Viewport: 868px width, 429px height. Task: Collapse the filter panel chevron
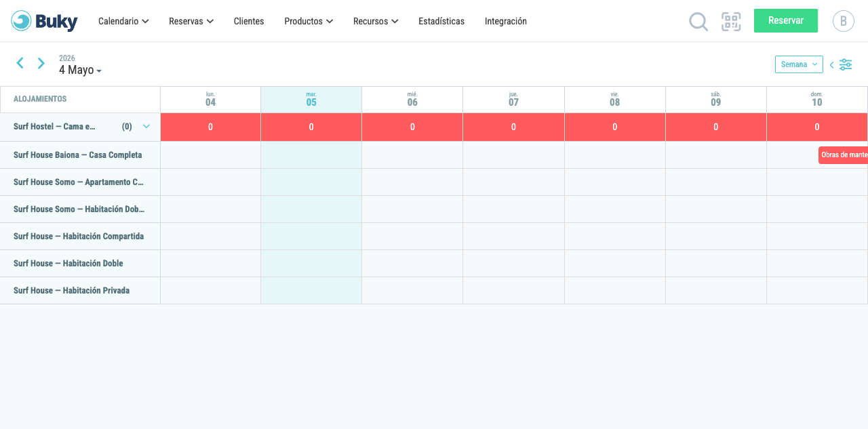click(x=832, y=65)
